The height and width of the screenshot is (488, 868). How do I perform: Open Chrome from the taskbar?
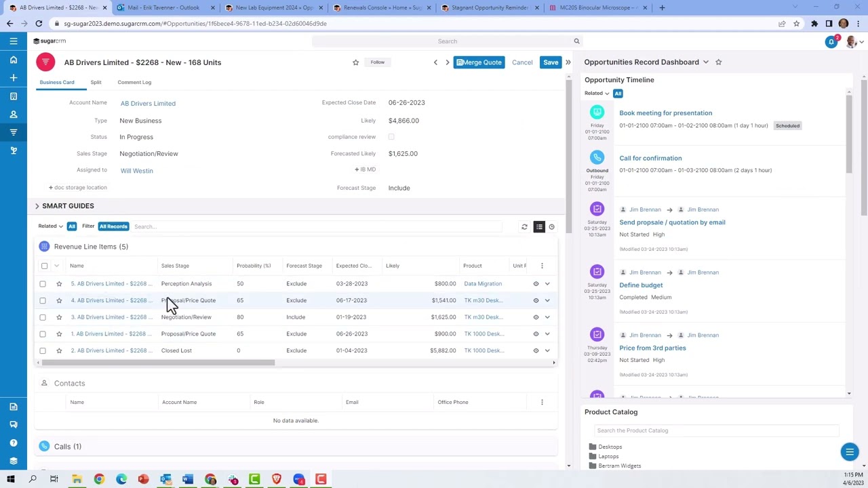[x=99, y=480]
